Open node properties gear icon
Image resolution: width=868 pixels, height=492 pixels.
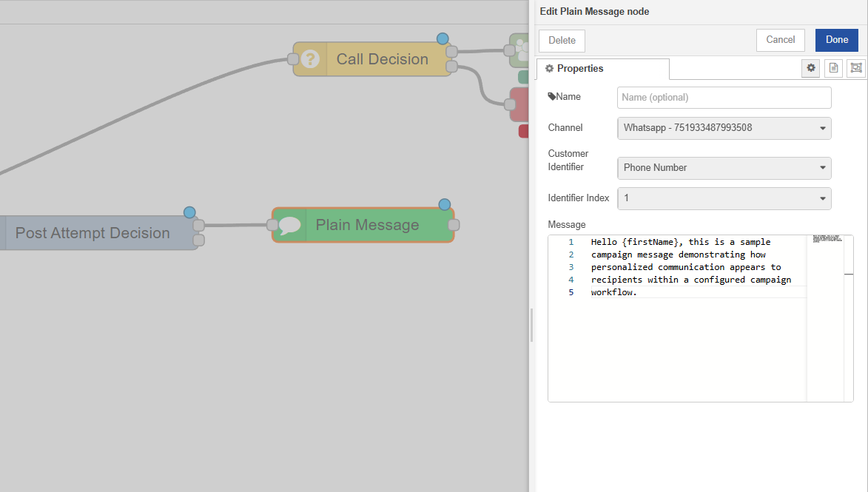[x=811, y=68]
